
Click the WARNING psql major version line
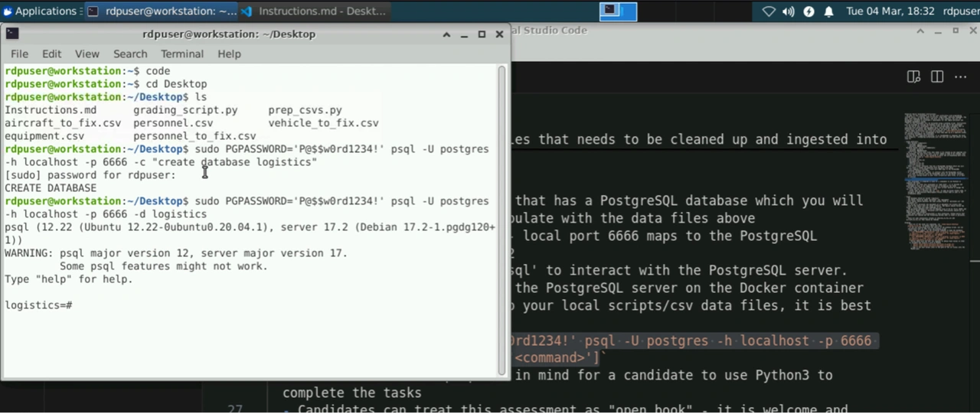point(176,253)
